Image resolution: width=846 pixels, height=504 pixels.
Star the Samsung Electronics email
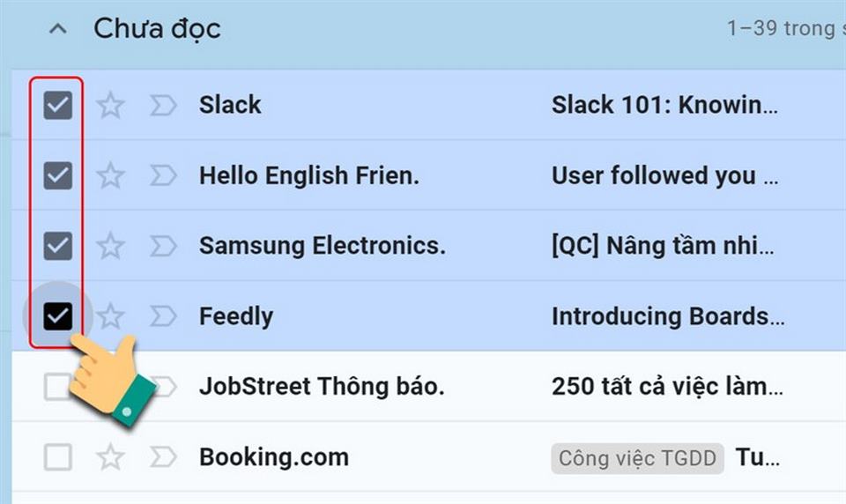coord(110,246)
